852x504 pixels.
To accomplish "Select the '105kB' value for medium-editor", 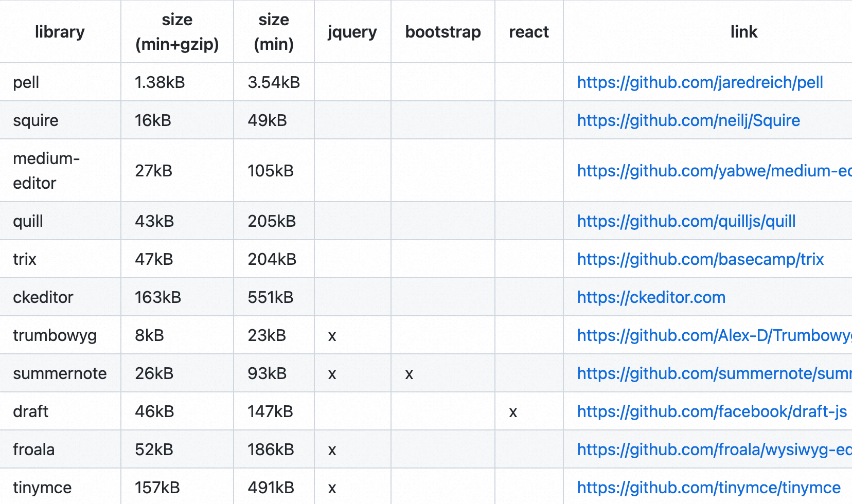I will click(x=271, y=171).
